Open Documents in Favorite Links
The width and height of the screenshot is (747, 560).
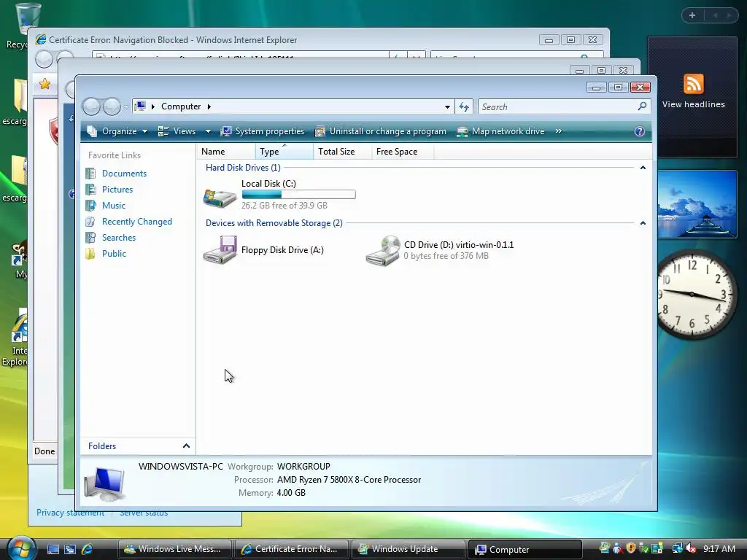(124, 174)
